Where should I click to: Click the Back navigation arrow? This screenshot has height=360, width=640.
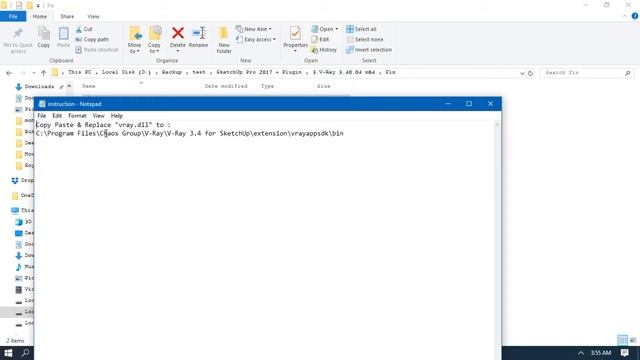(x=9, y=73)
